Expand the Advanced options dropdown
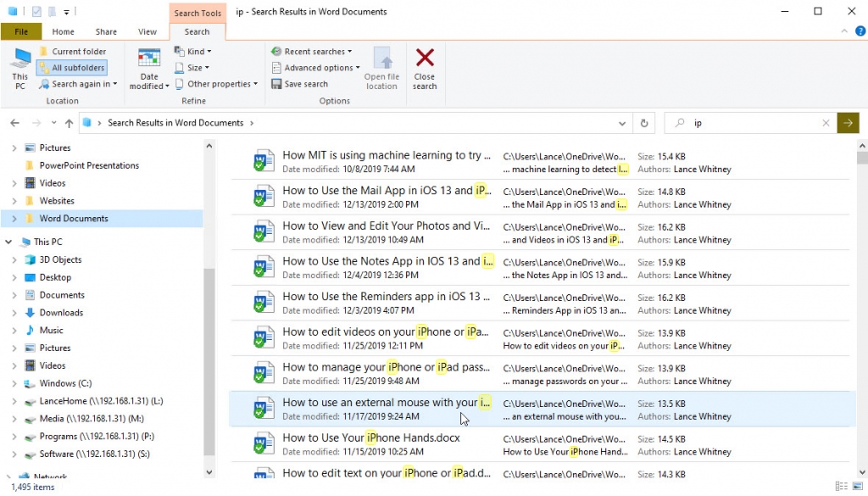Viewport: 868px width, 496px height. [315, 68]
